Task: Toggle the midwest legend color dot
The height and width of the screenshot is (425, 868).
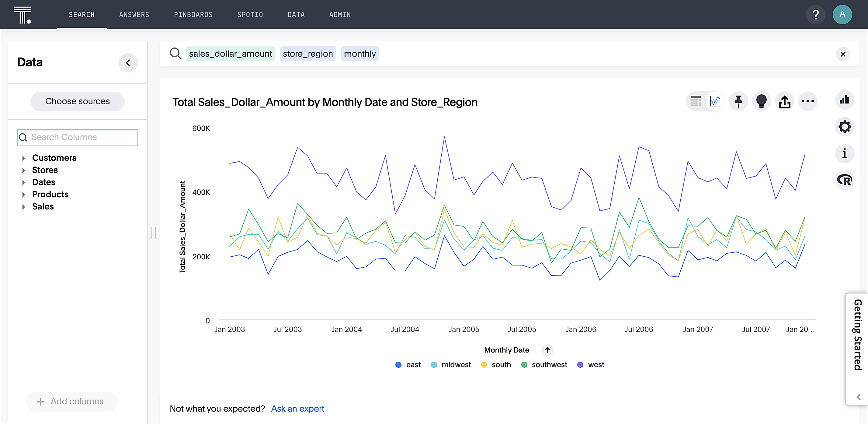Action: click(434, 365)
